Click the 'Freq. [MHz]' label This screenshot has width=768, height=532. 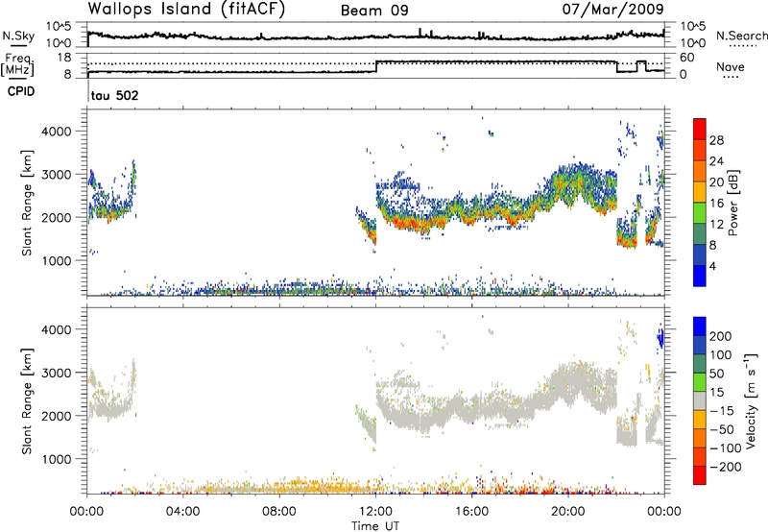17,64
